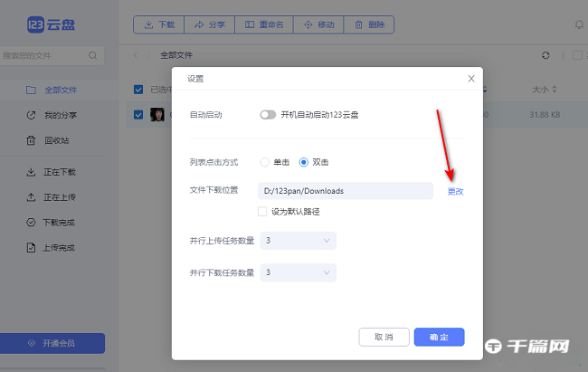Image resolution: width=588 pixels, height=372 pixels.
Task: Click the download path input field
Action: click(x=346, y=191)
